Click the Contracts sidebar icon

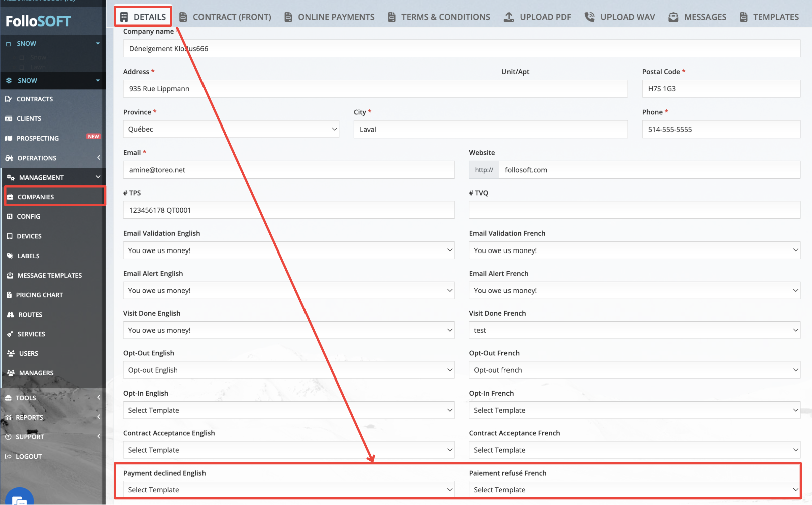tap(9, 99)
